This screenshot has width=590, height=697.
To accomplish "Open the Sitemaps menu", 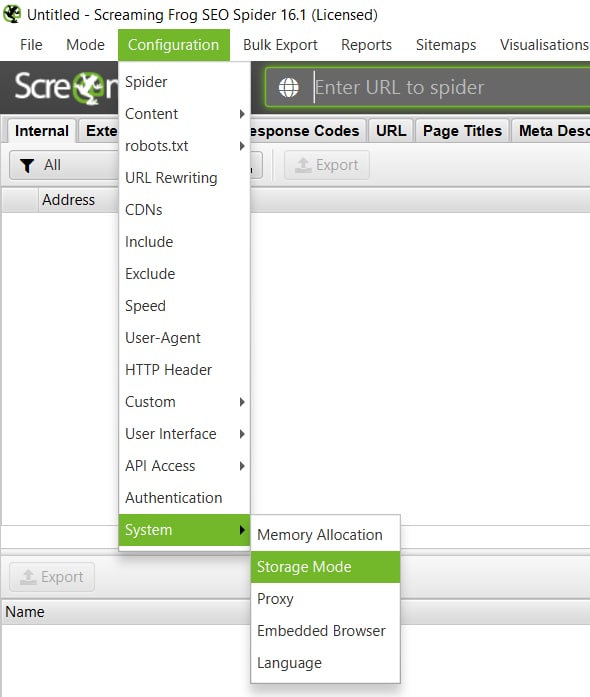I will click(x=446, y=45).
